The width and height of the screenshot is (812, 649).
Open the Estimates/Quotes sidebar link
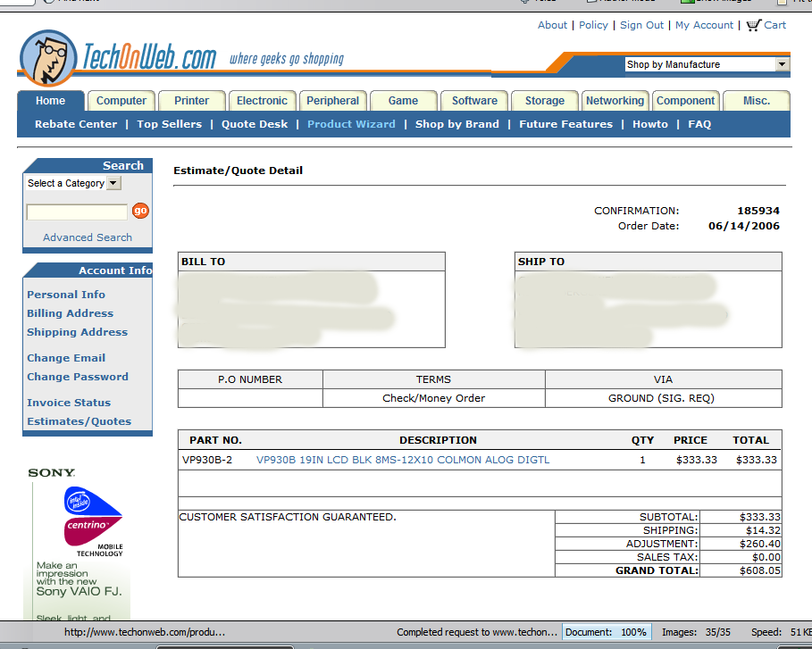point(79,421)
